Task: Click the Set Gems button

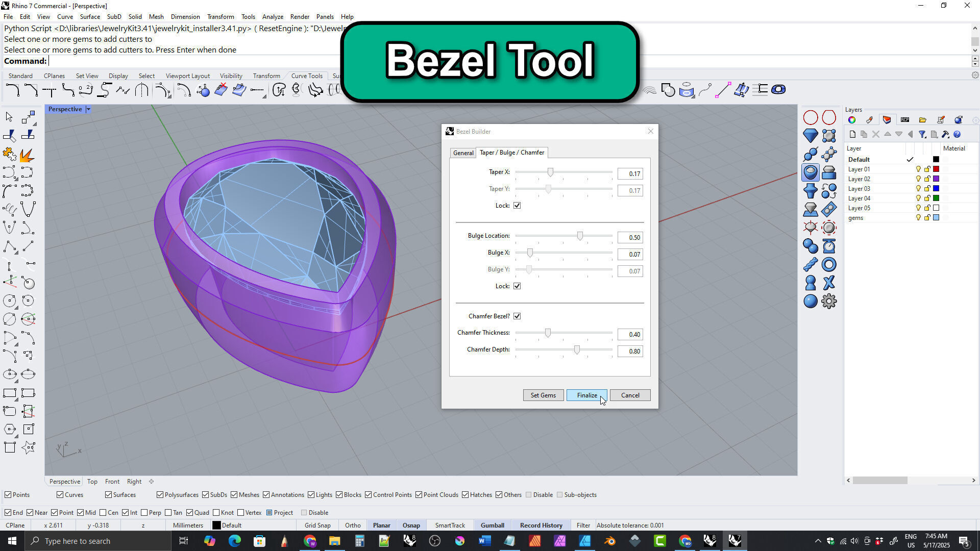Action: pos(543,395)
